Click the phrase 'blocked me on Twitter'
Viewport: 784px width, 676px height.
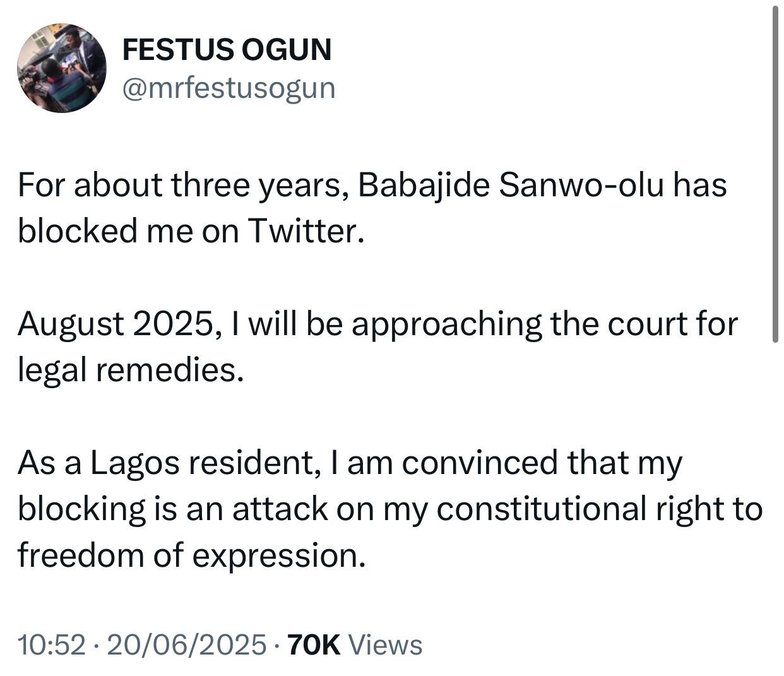pos(191,232)
